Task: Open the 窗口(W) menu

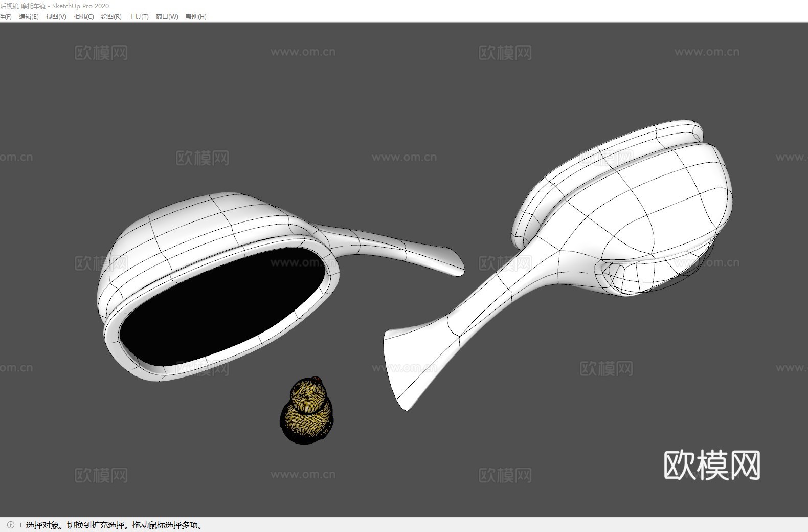Action: [x=167, y=16]
